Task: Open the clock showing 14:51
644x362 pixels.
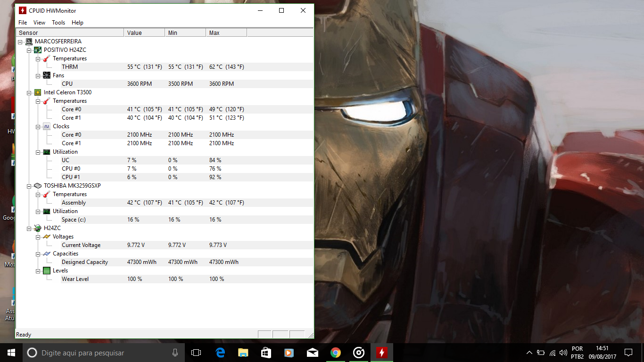Action: (x=602, y=353)
